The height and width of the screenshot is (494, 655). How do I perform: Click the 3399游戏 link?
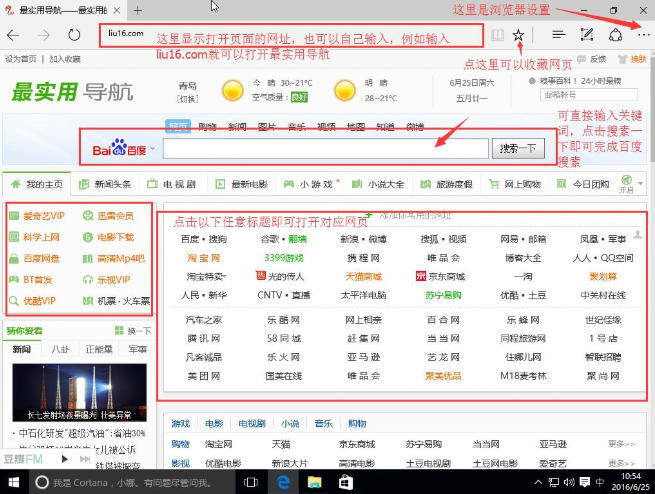point(283,258)
